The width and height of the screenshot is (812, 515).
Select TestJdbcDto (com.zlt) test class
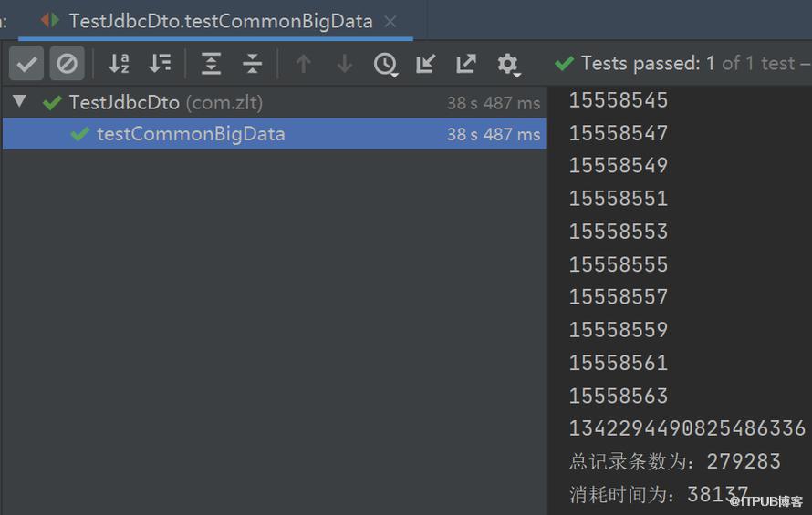point(166,102)
